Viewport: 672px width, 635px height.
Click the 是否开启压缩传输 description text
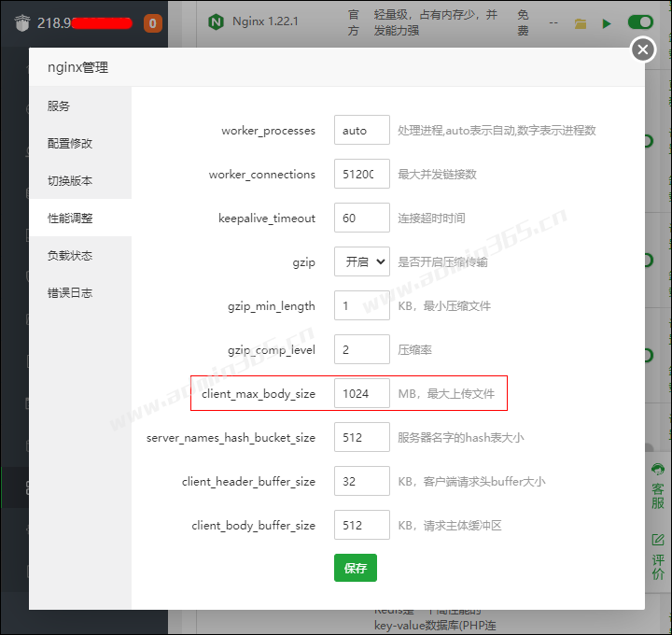(442, 262)
